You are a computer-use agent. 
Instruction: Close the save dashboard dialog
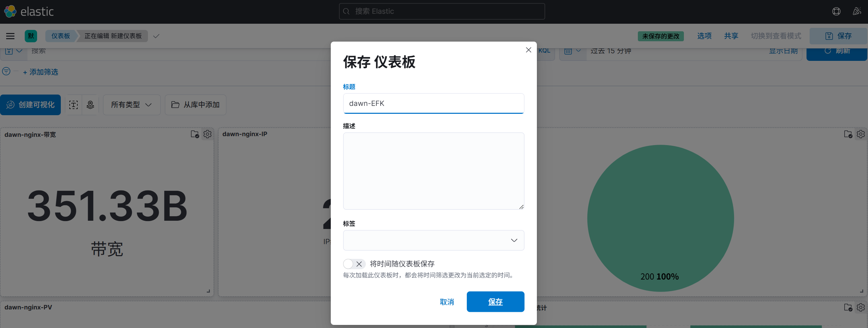[x=529, y=50]
